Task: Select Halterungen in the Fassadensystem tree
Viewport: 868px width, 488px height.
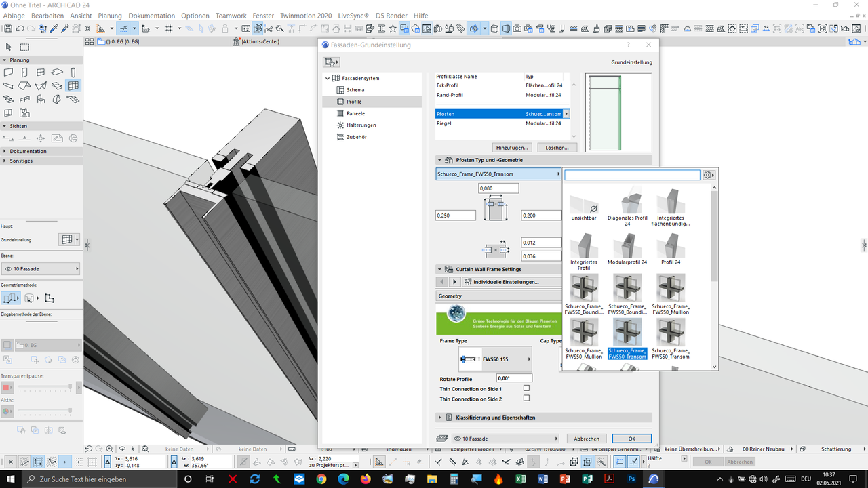Action: [361, 125]
